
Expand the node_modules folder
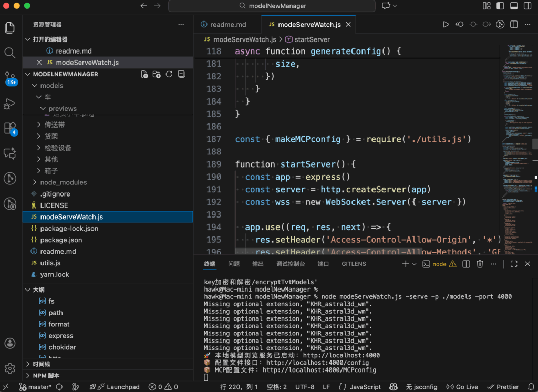pos(63,182)
